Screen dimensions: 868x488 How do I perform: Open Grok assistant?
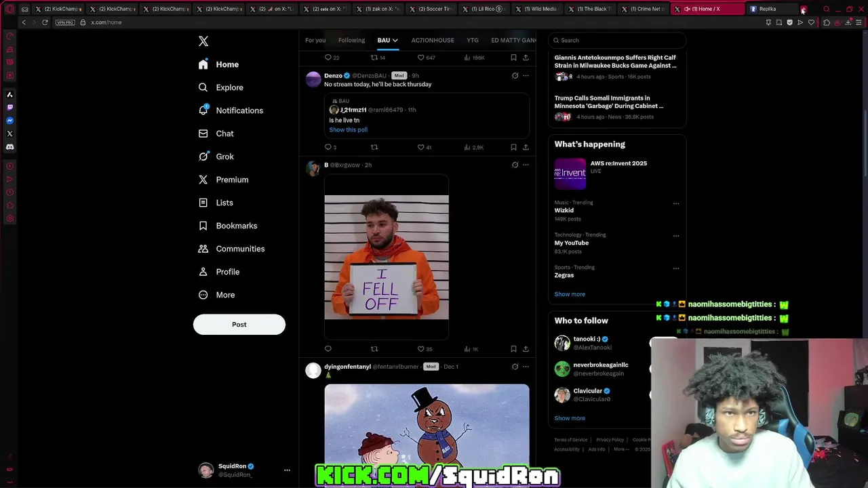click(x=216, y=157)
